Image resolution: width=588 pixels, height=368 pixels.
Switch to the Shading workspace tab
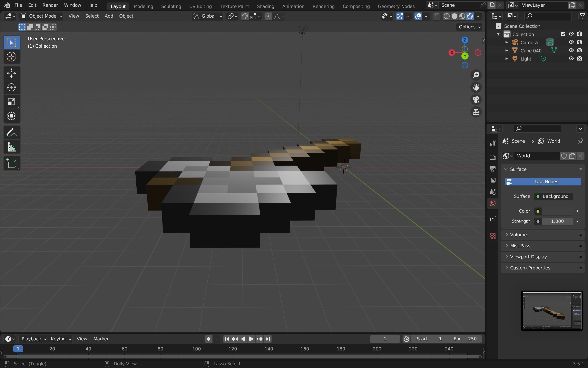265,6
